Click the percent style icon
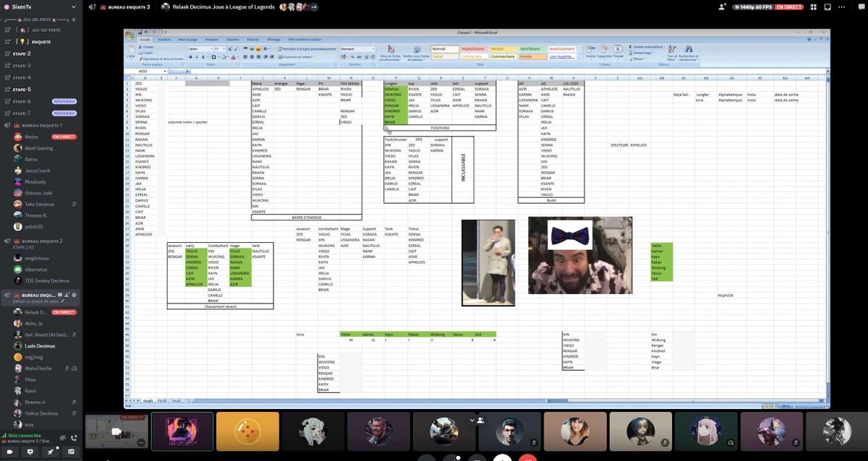Image resolution: width=868 pixels, height=461 pixels. pyautogui.click(x=352, y=57)
